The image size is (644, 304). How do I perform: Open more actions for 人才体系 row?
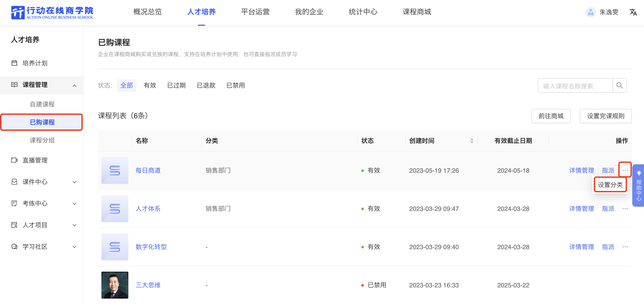click(625, 209)
